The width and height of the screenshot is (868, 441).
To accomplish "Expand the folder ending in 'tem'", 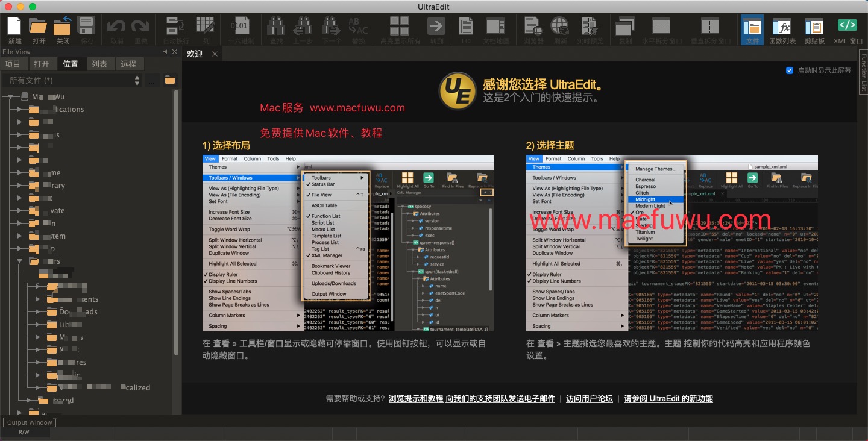I will pos(19,236).
